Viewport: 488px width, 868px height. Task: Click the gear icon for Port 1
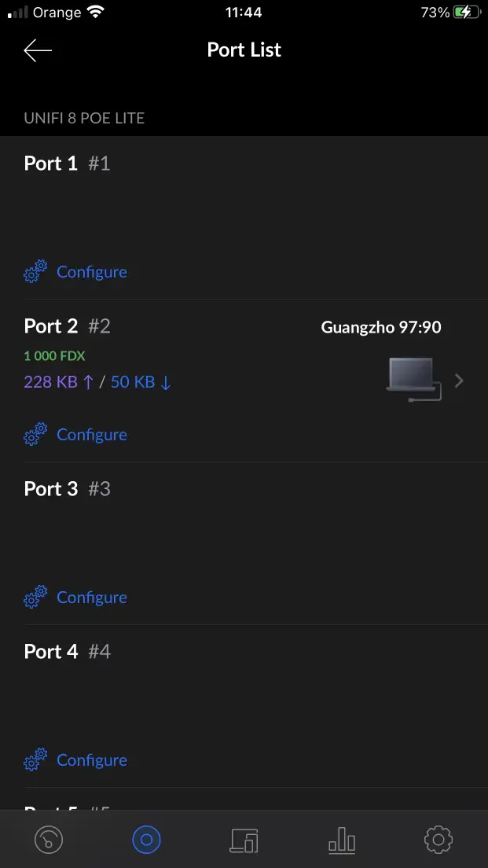[35, 272]
